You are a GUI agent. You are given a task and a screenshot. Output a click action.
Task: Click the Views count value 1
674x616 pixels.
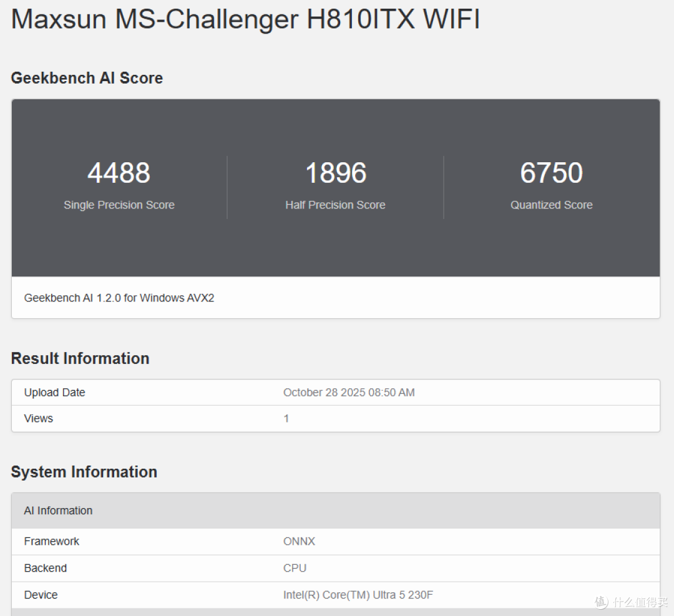[x=286, y=418]
